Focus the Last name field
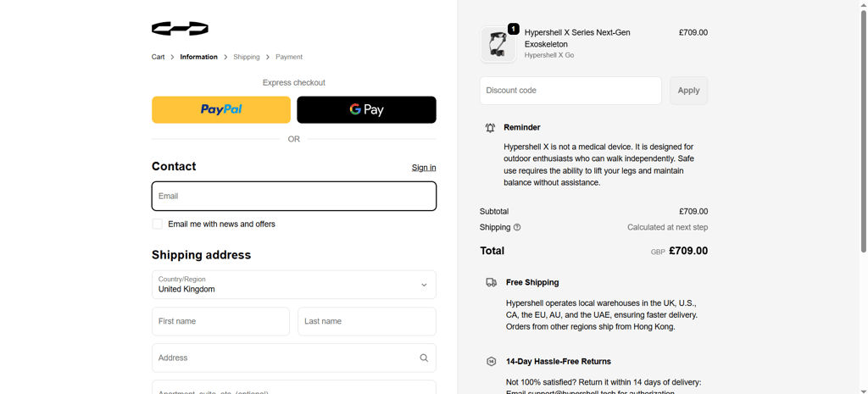The height and width of the screenshot is (394, 868). (367, 321)
